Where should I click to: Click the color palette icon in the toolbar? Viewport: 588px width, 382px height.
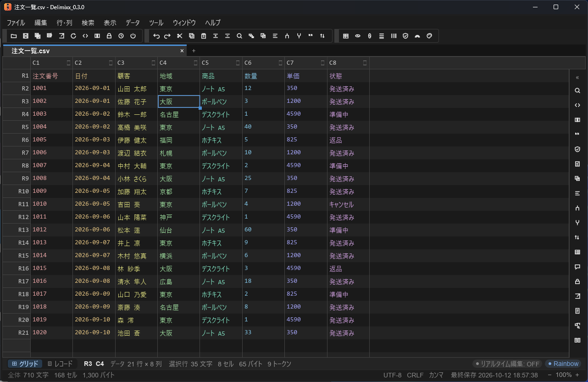pyautogui.click(x=429, y=36)
